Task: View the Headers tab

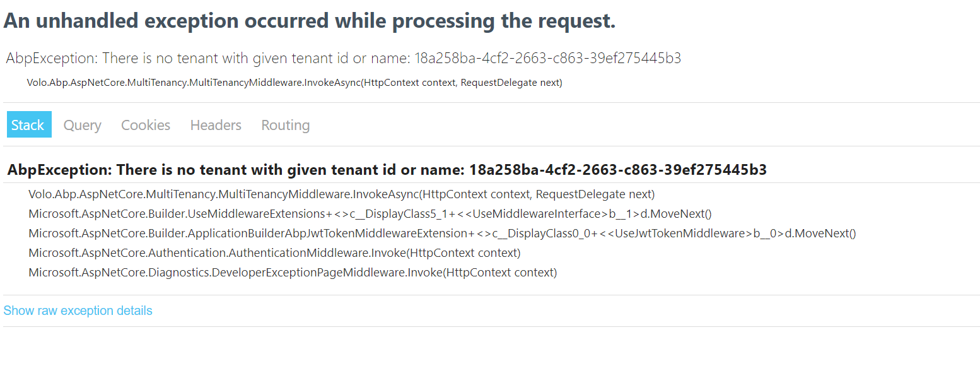Action: coord(215,124)
